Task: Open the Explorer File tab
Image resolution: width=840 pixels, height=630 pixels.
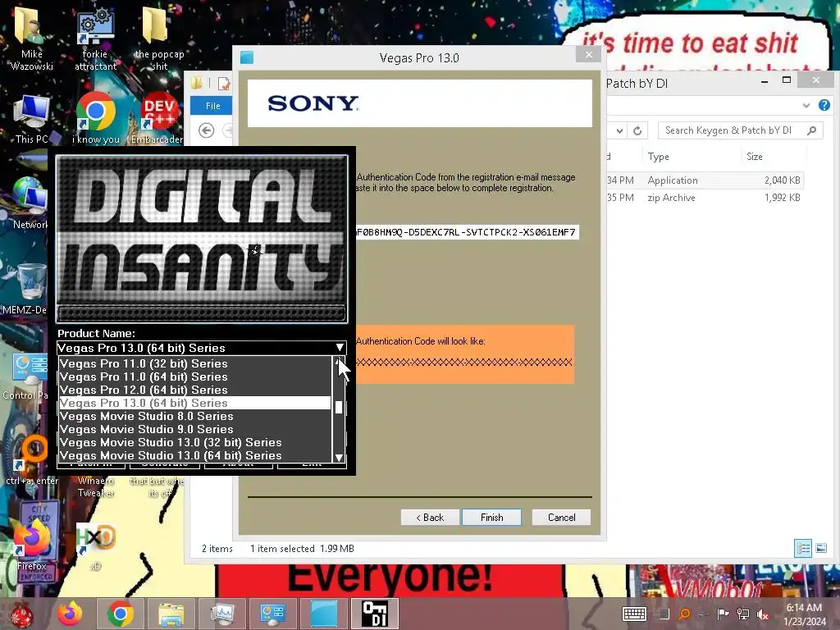Action: (212, 106)
